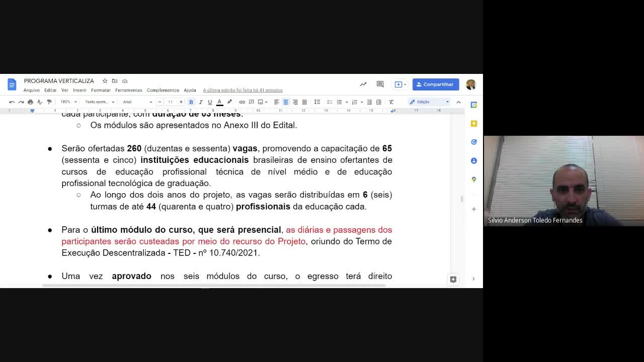Toggle underline formatting
The image size is (644, 362).
[210, 102]
